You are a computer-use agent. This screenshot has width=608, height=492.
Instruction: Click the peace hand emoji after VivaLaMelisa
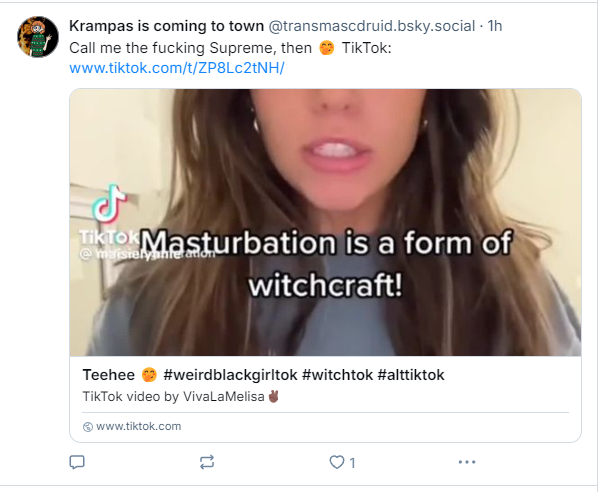[x=273, y=396]
